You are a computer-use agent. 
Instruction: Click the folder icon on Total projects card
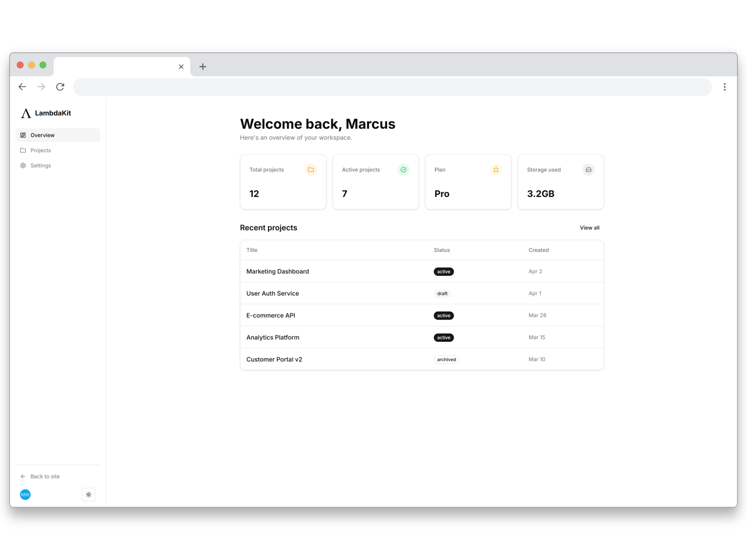click(311, 170)
